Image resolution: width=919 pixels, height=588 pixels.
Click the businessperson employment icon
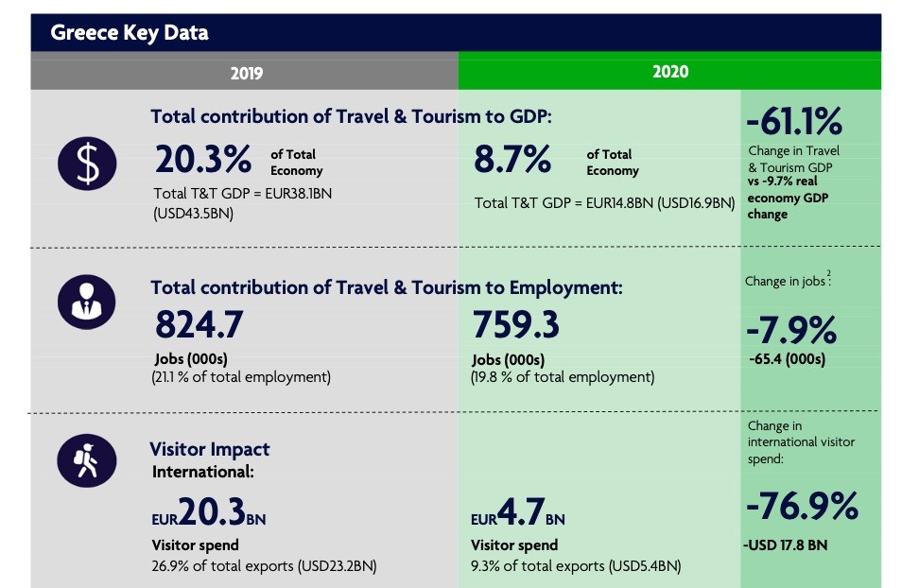click(86, 301)
